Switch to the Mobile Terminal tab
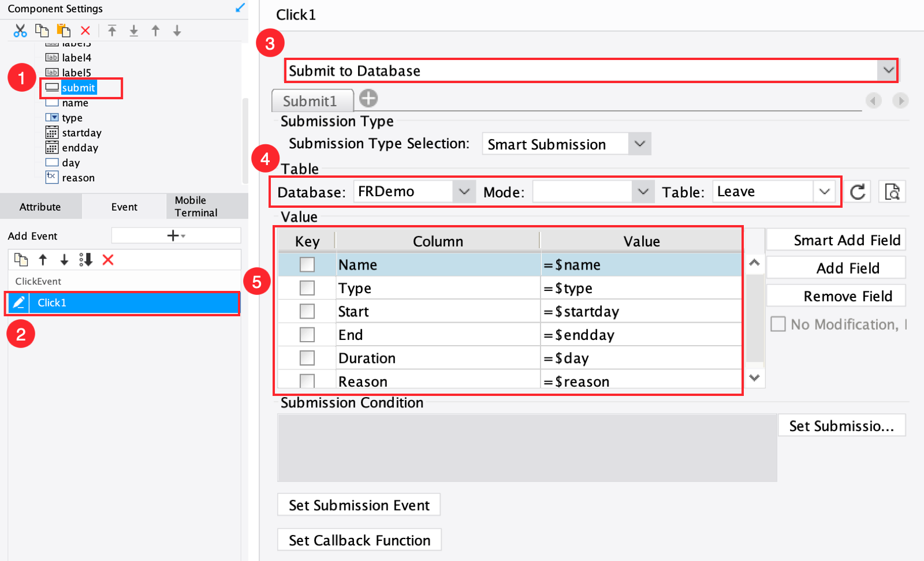Screen dimensions: 924x561 pyautogui.click(x=207, y=207)
